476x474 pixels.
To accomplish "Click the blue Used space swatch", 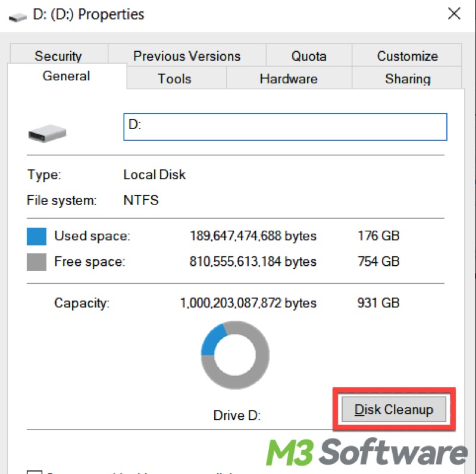I will (36, 236).
